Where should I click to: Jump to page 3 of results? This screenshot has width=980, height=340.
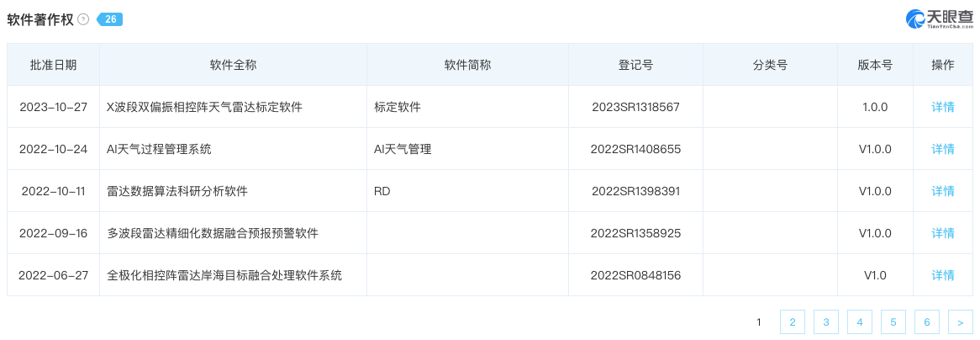click(826, 321)
